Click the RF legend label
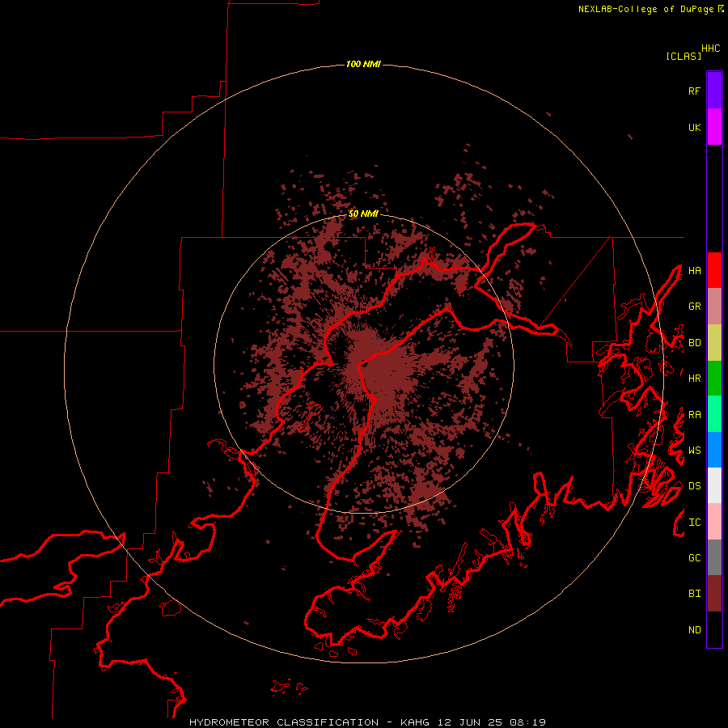Screen dimensions: 728x728 tap(694, 91)
